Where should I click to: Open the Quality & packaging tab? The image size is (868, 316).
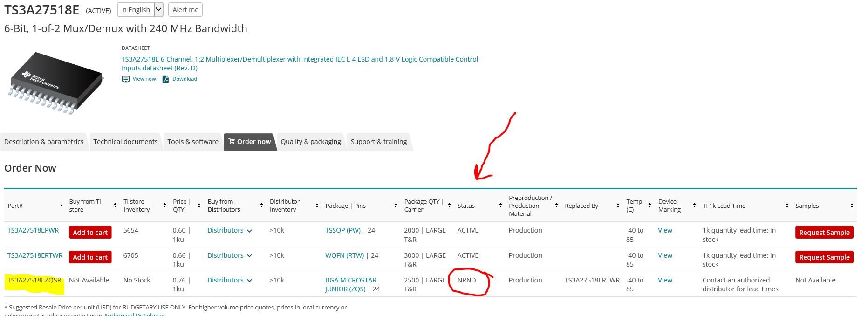tap(311, 142)
